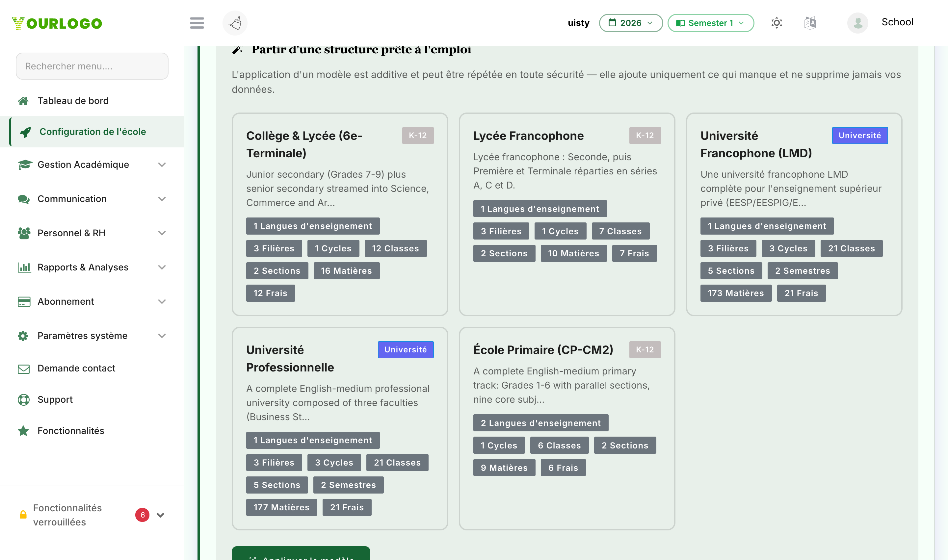Click the bar chart Rapports & Analyses icon
This screenshot has width=948, height=560.
[24, 267]
